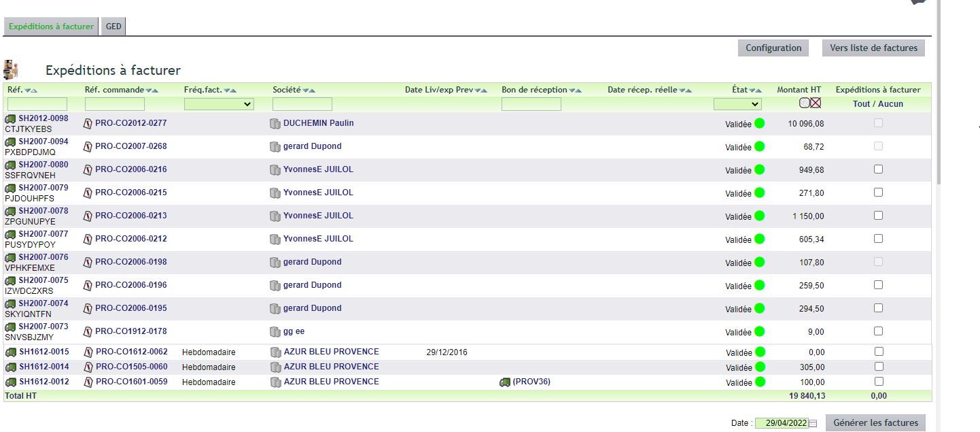Click the Générer les factures button
The height and width of the screenshot is (432, 980).
click(875, 422)
